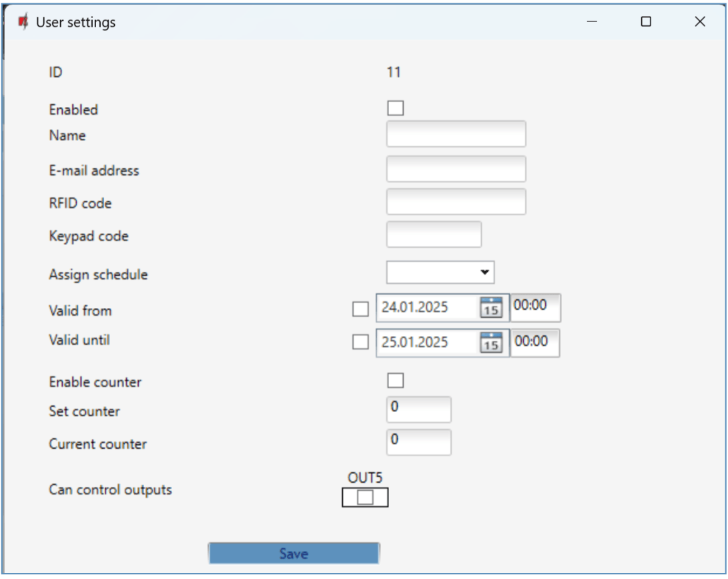This screenshot has width=728, height=579.
Task: Click the Keypad code input box
Action: 434,234
